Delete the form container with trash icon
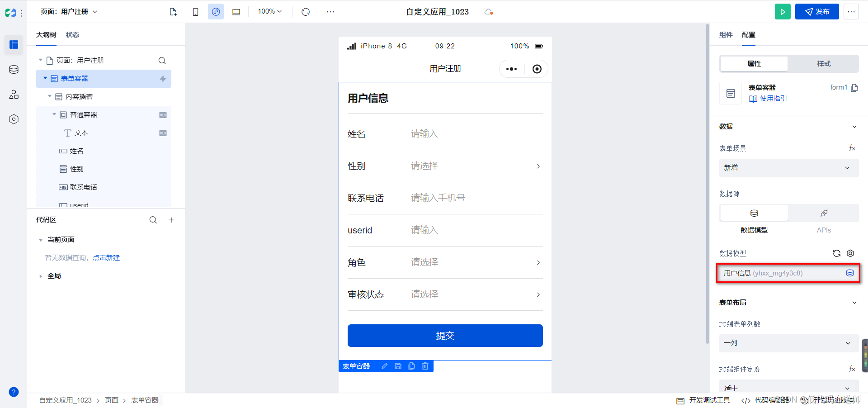 pyautogui.click(x=425, y=366)
